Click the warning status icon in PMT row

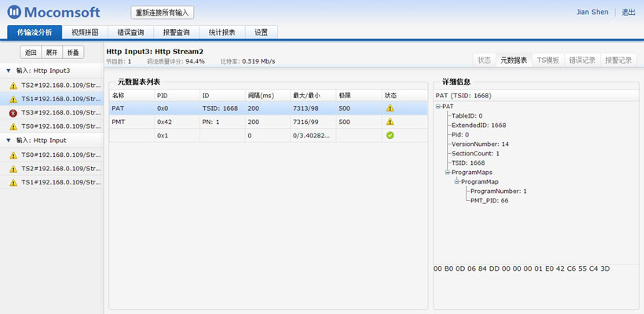click(x=390, y=122)
